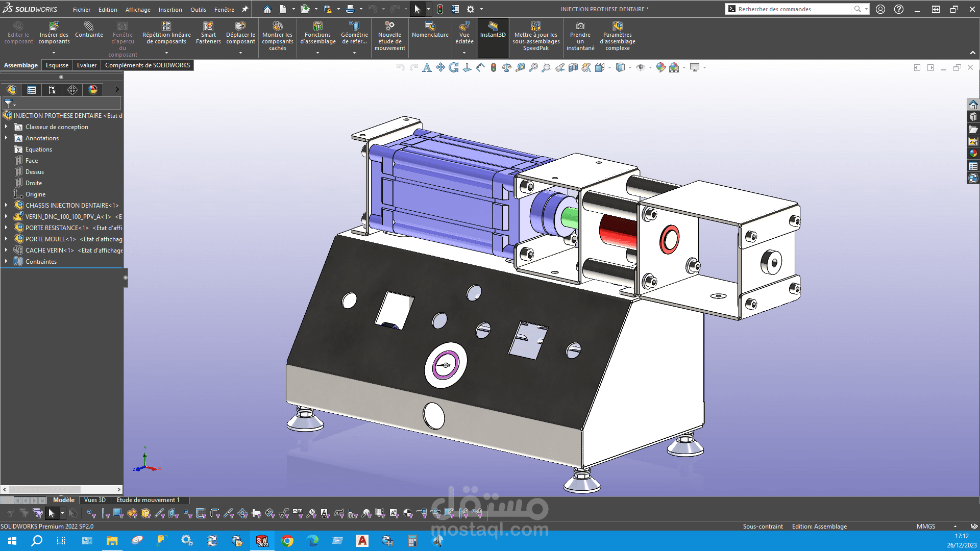Click Prendre un instantané camera icon
The height and width of the screenshot is (551, 980).
[580, 26]
